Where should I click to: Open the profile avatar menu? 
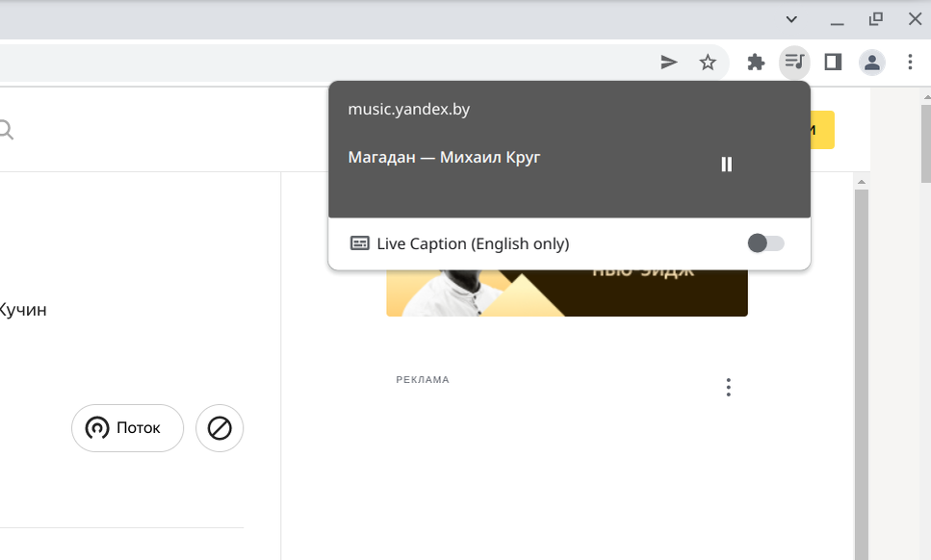[871, 62]
